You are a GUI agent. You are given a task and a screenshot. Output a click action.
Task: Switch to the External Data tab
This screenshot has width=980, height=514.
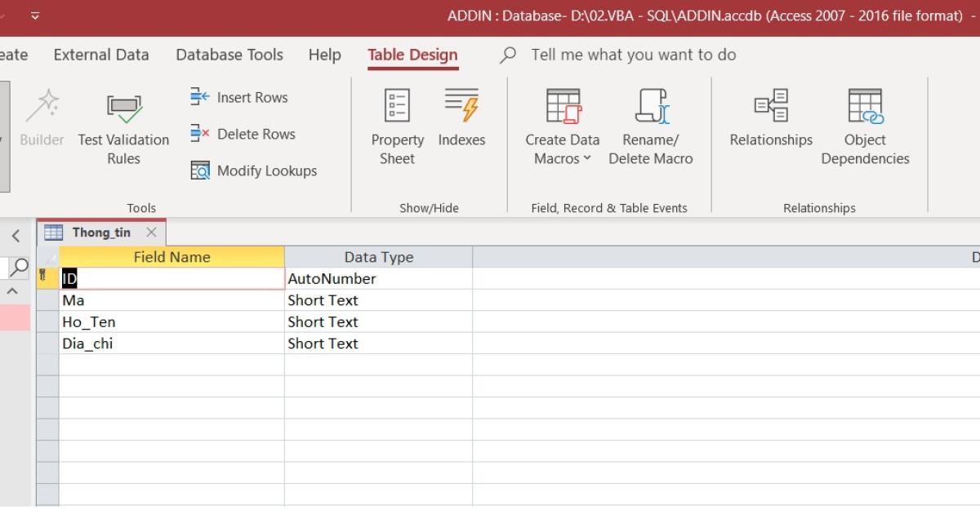point(101,55)
